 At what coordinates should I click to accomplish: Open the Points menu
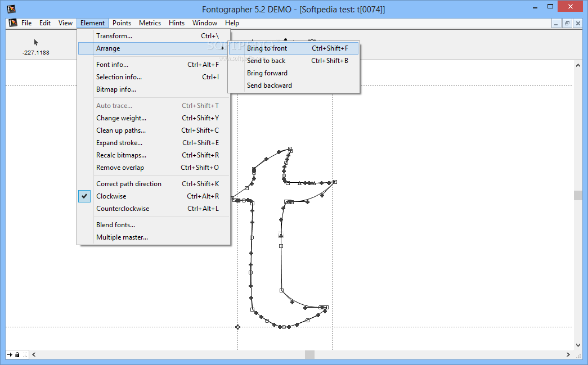(122, 23)
